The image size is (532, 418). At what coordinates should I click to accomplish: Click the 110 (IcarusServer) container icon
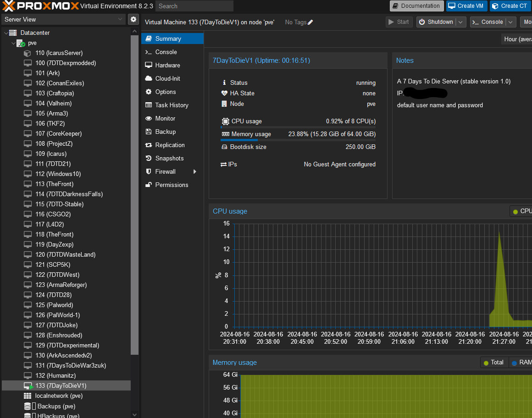click(x=28, y=53)
